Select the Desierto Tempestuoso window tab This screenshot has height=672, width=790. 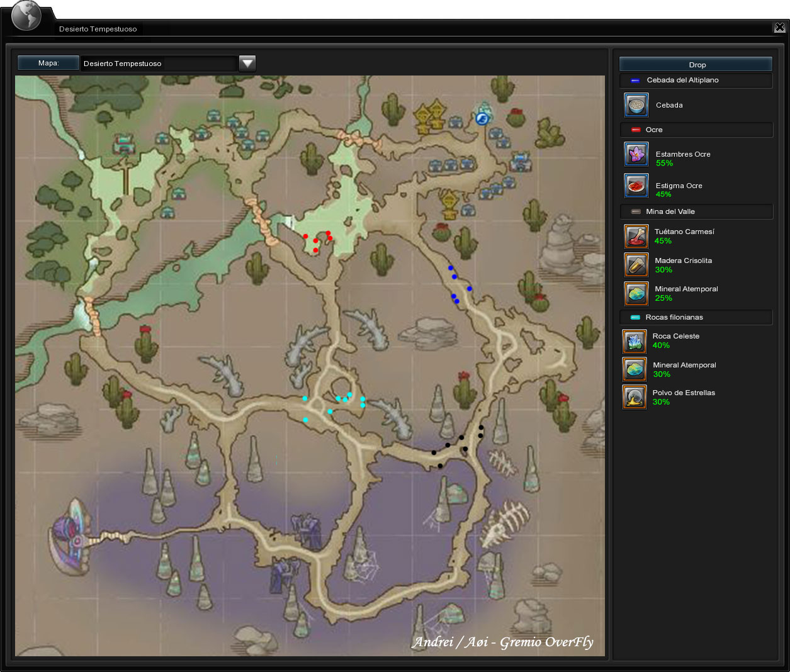click(98, 29)
